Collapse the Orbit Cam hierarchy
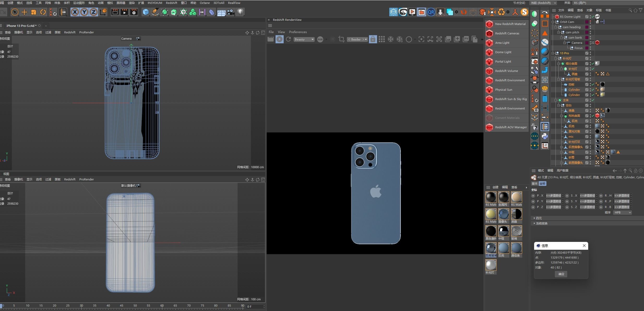This screenshot has height=311, width=644. (x=553, y=22)
